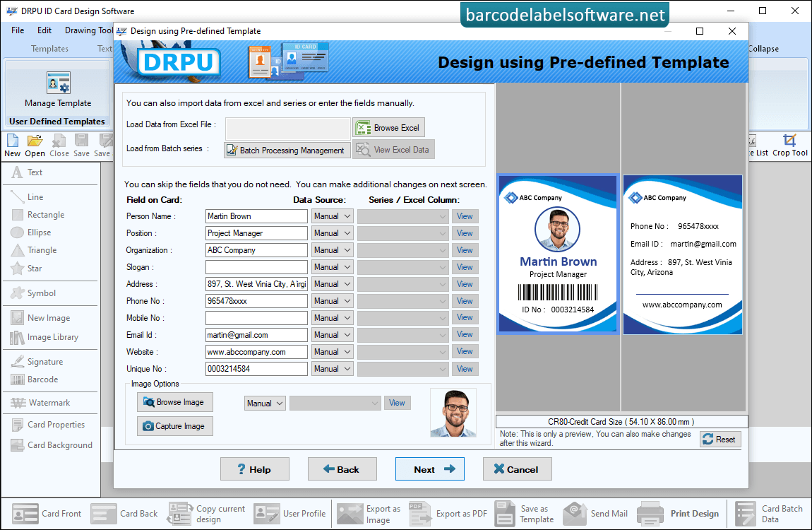812x530 pixels.
Task: Click Copy current design
Action: coord(205,514)
